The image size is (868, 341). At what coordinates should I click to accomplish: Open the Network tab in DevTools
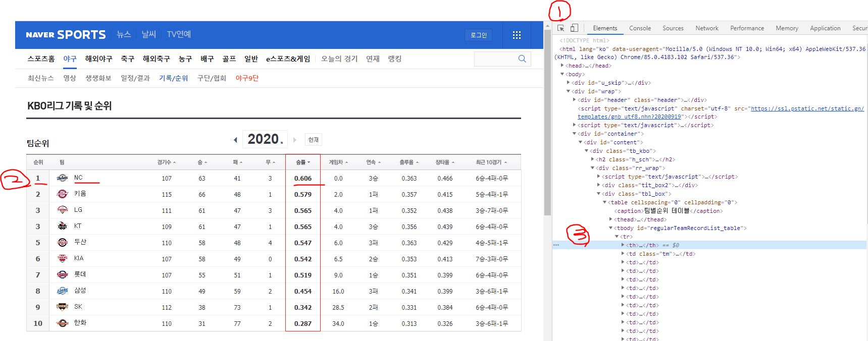(x=707, y=28)
